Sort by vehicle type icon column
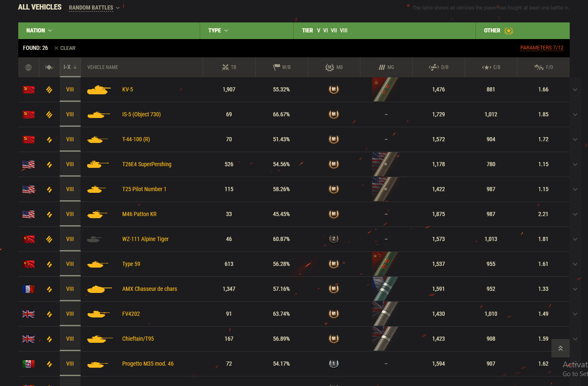The image size is (588, 386). coord(49,67)
